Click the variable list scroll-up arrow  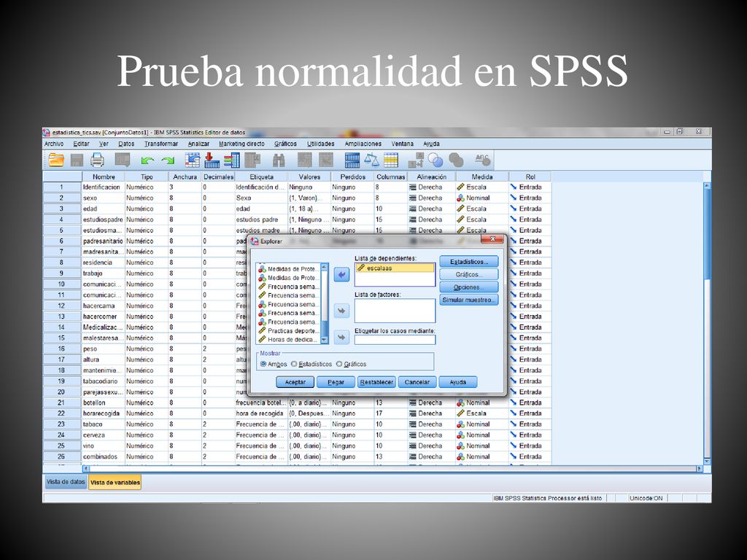click(x=325, y=267)
